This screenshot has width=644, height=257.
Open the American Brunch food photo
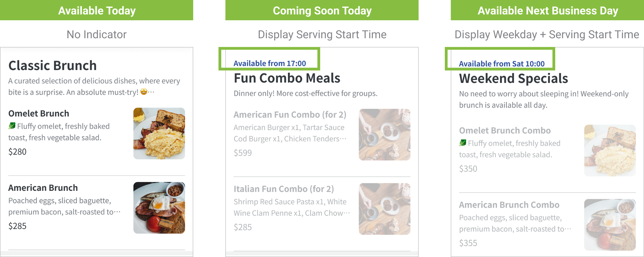(x=159, y=208)
